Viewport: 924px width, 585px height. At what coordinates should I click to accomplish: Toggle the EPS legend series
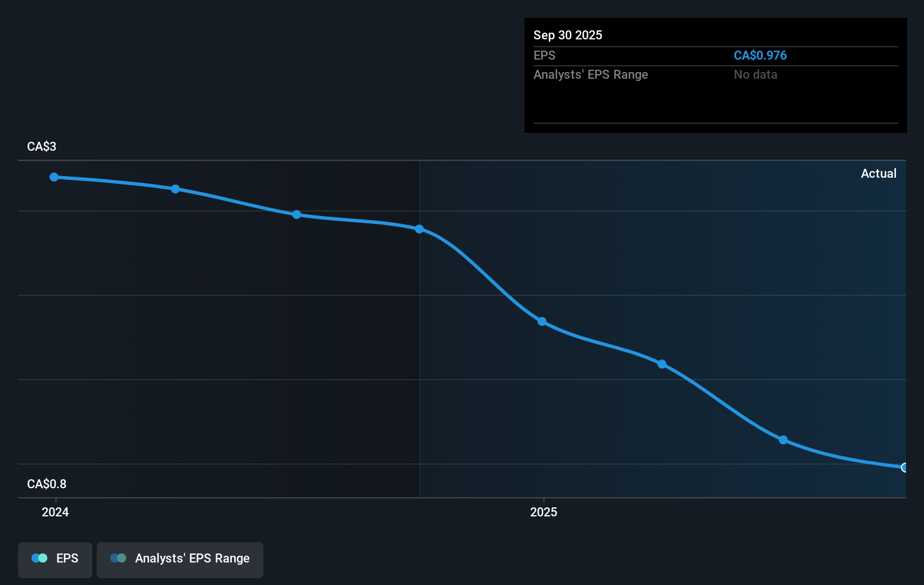pos(55,559)
